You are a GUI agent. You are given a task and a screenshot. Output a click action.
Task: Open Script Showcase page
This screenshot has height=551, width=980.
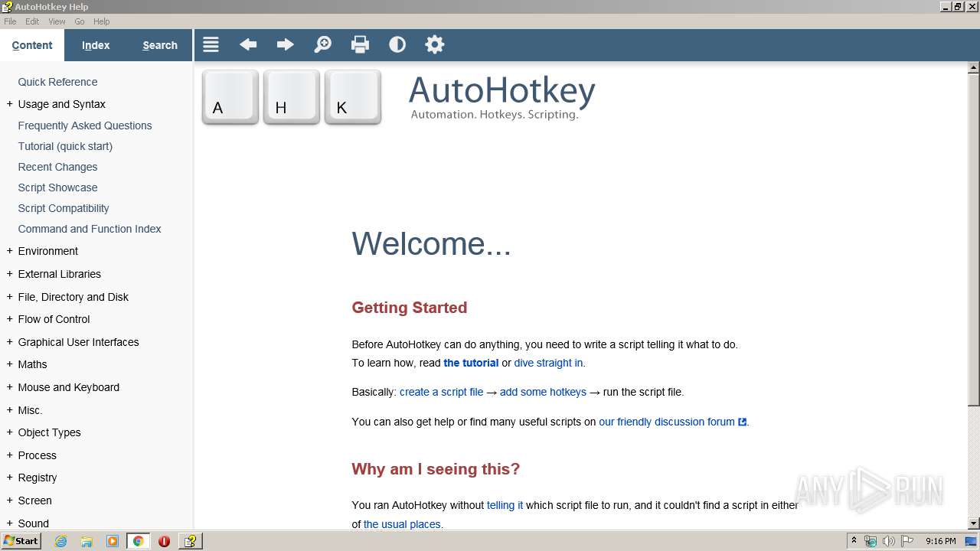tap(57, 187)
